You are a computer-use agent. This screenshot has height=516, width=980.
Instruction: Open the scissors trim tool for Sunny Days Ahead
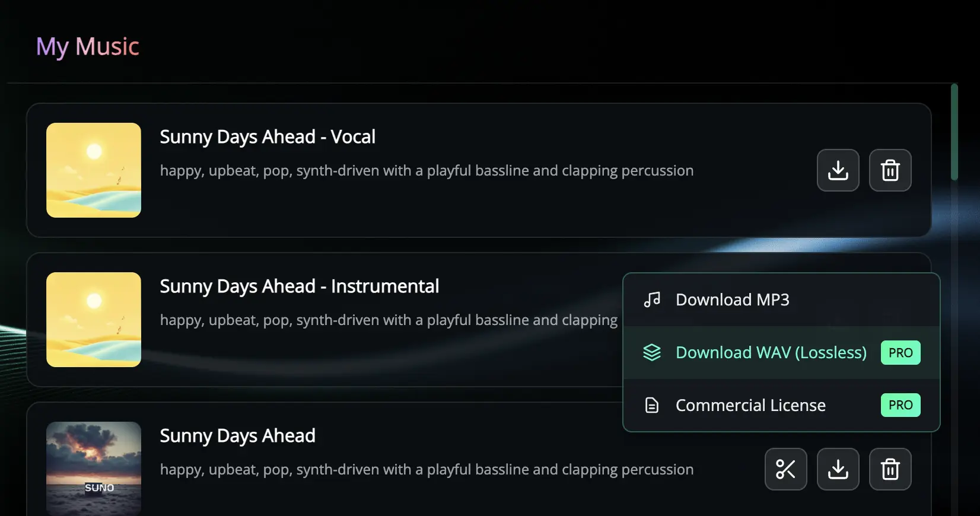point(785,469)
